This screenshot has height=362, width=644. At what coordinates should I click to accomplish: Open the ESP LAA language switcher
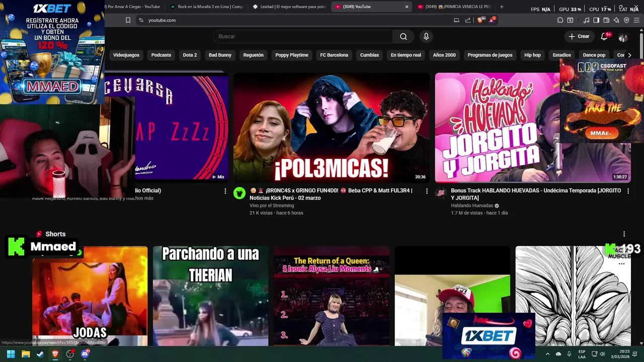coord(582,354)
